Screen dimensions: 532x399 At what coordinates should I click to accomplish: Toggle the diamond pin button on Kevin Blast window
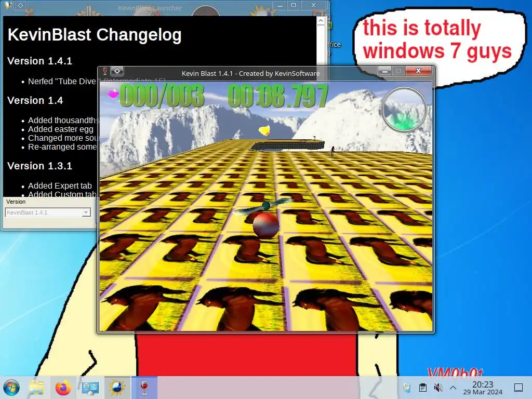[x=117, y=71]
